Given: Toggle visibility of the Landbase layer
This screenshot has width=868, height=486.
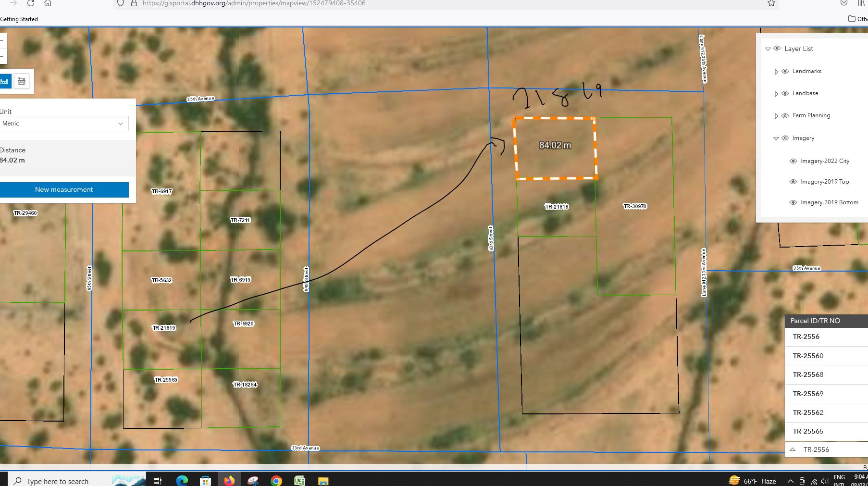Looking at the screenshot, I should [785, 93].
